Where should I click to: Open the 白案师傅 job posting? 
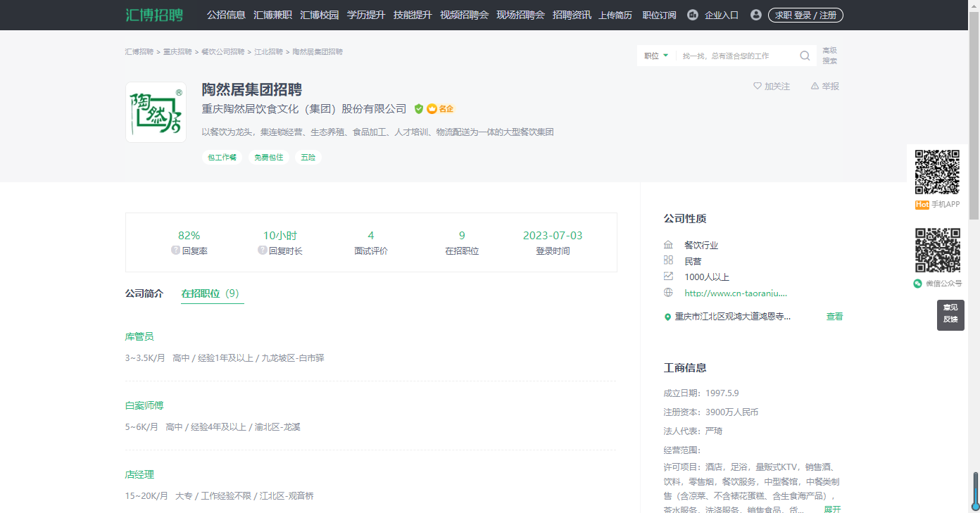click(x=144, y=405)
